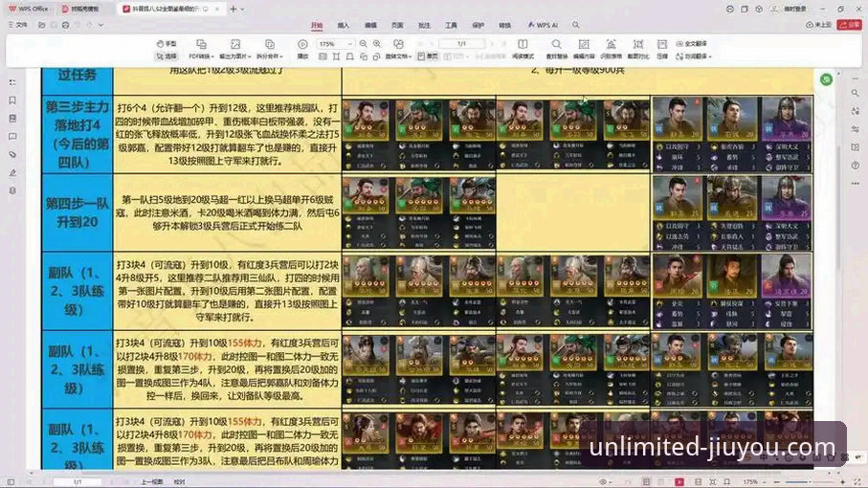This screenshot has width=868, height=488.
Task: Click the green assistant circle icon
Action: [x=827, y=79]
